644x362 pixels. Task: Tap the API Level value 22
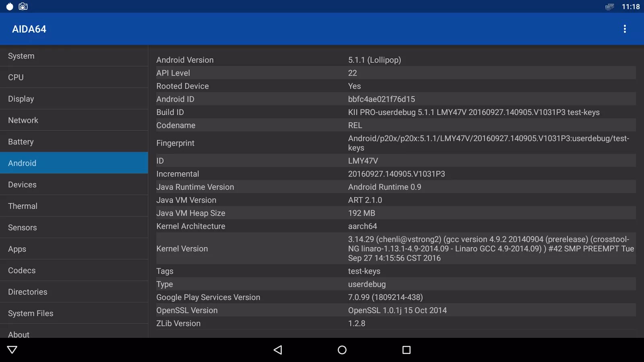pos(353,73)
